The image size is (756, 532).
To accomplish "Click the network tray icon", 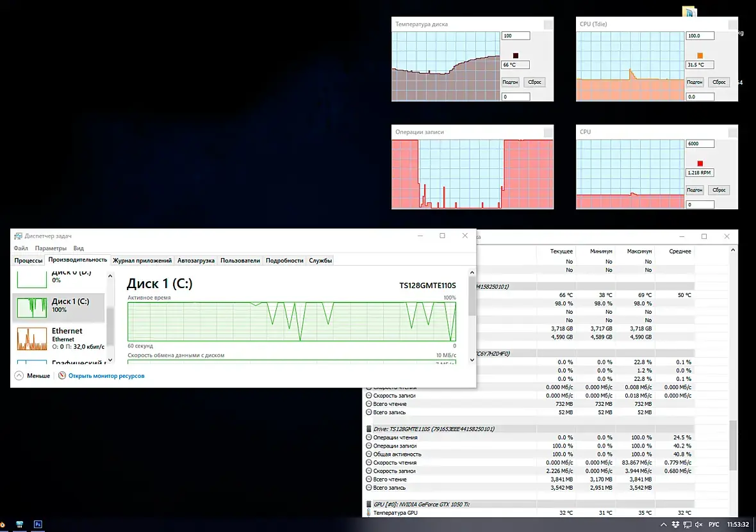I will pyautogui.click(x=687, y=524).
